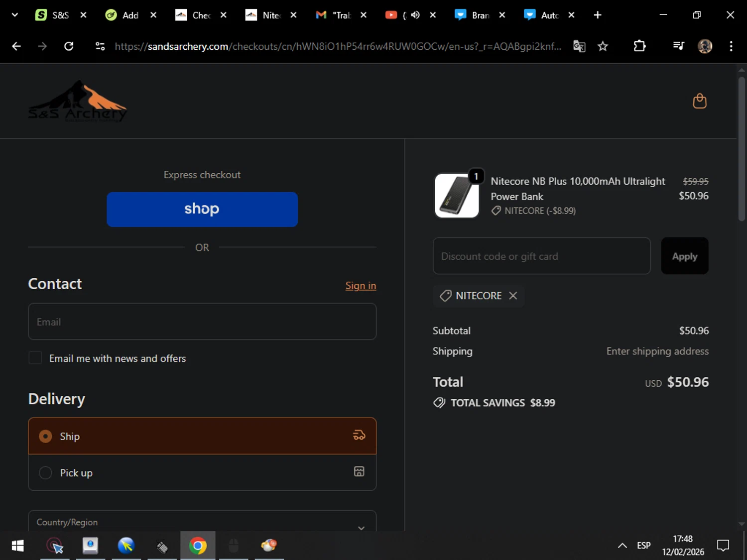
Task: Focus the Discount code or gift card field
Action: point(542,256)
